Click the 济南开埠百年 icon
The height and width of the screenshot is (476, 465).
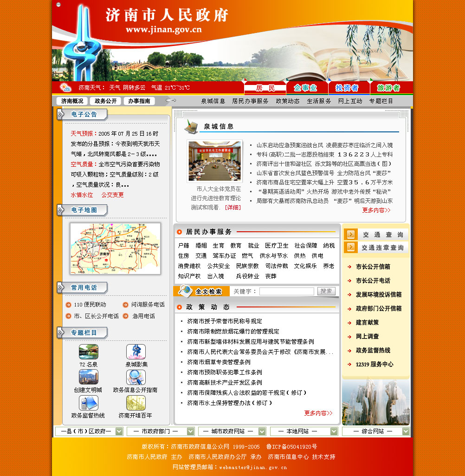(x=136, y=403)
